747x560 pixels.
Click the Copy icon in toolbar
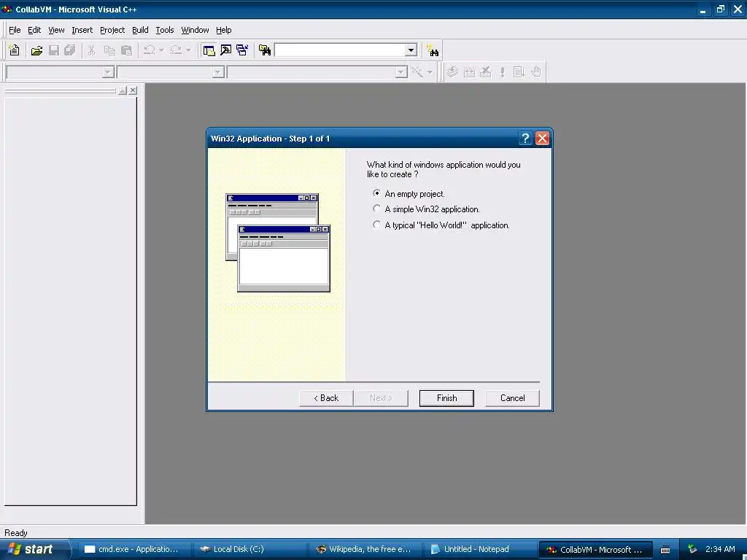pyautogui.click(x=109, y=50)
